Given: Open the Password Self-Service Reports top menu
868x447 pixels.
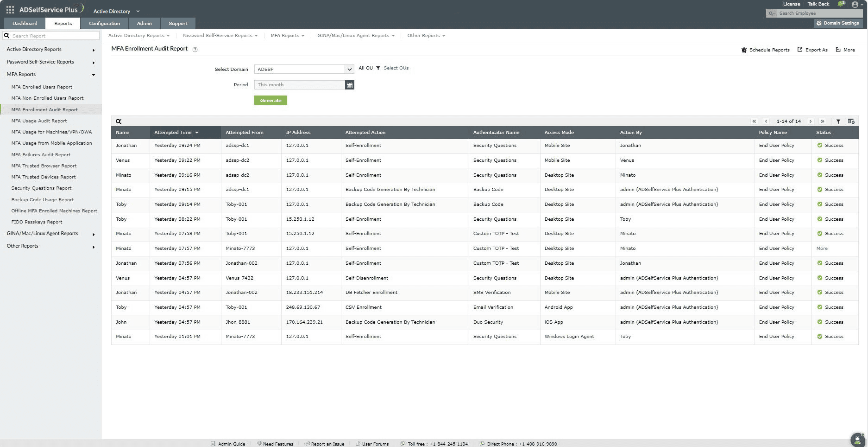Looking at the screenshot, I should pyautogui.click(x=220, y=36).
